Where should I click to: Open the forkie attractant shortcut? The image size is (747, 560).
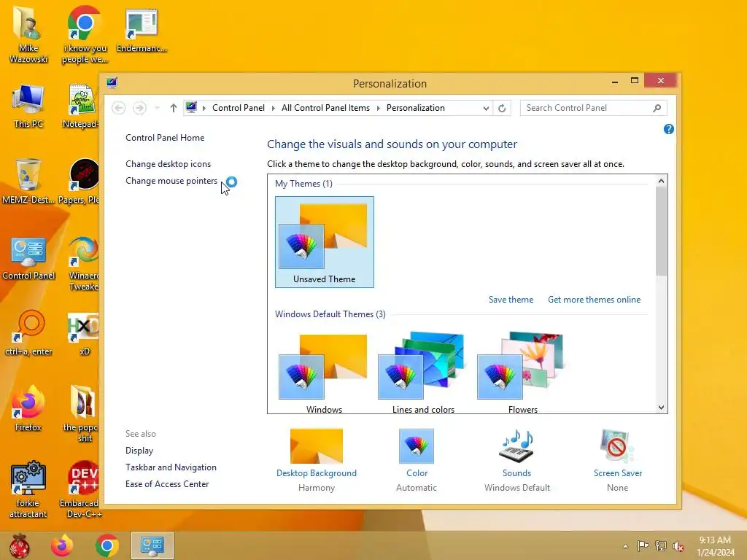point(28,489)
